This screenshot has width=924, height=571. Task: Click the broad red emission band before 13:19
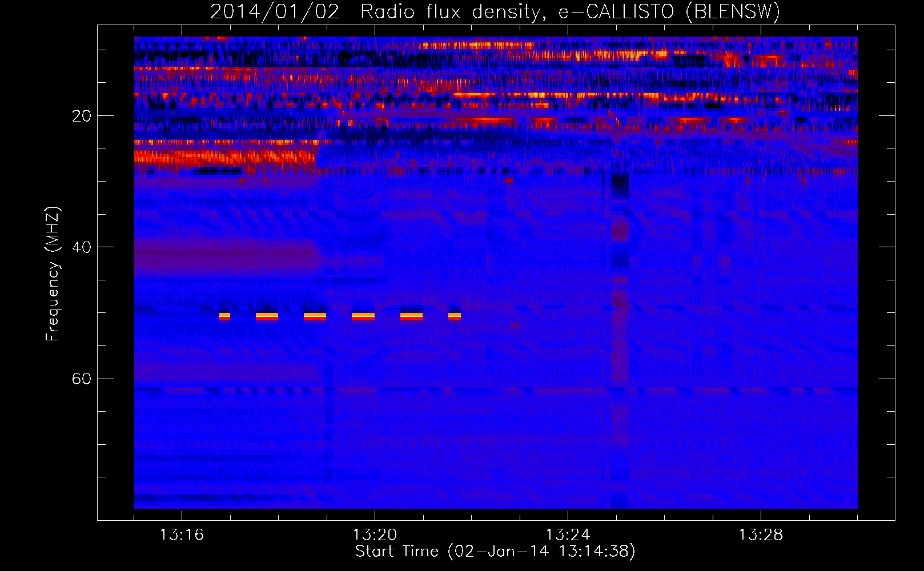225,156
